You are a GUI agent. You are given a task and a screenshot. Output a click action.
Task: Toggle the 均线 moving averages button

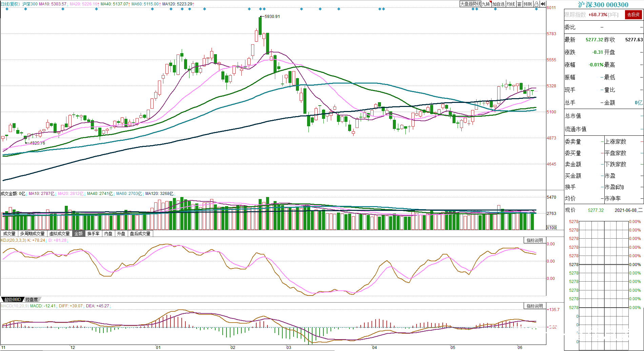[511, 4]
